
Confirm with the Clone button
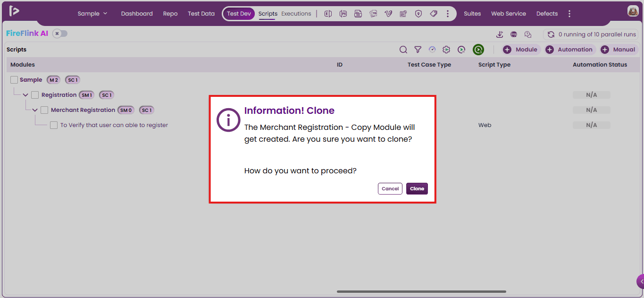[417, 188]
